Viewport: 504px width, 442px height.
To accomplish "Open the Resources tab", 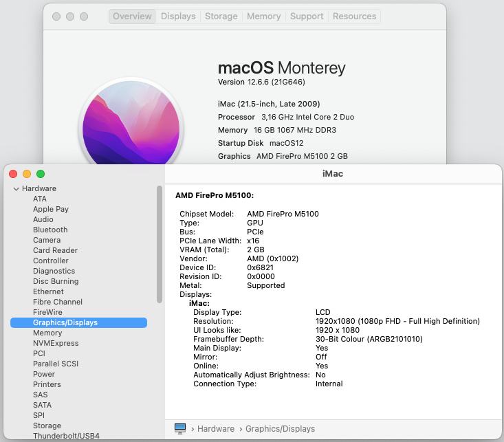I will pos(354,16).
